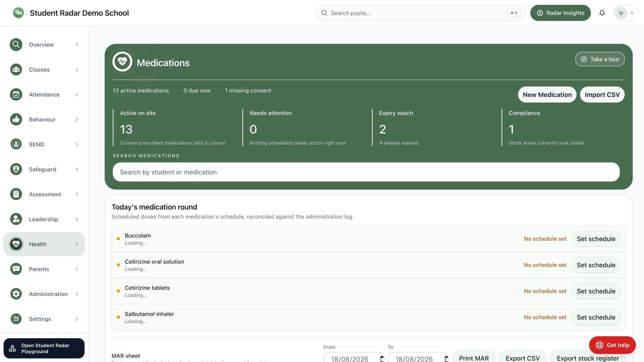Click the Medications heart-pulse header icon
The image size is (644, 362).
[122, 62]
